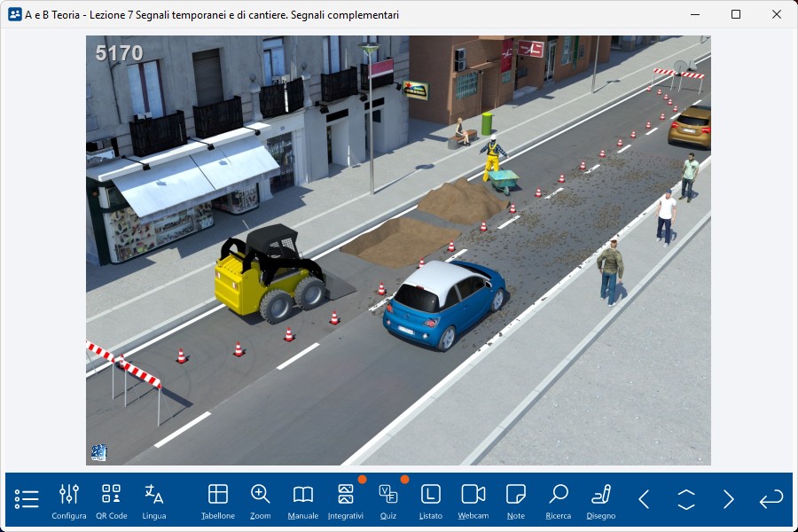Open the list menu icon
Screen dimensions: 798x532
point(27,499)
